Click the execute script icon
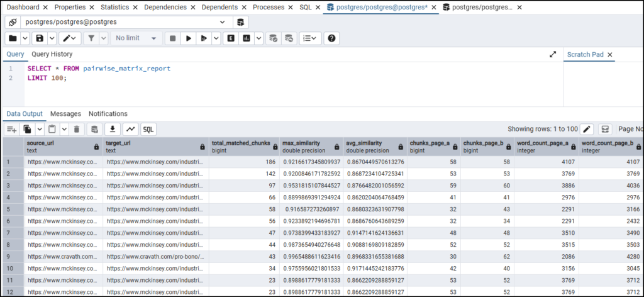The image size is (644, 297). click(x=203, y=38)
